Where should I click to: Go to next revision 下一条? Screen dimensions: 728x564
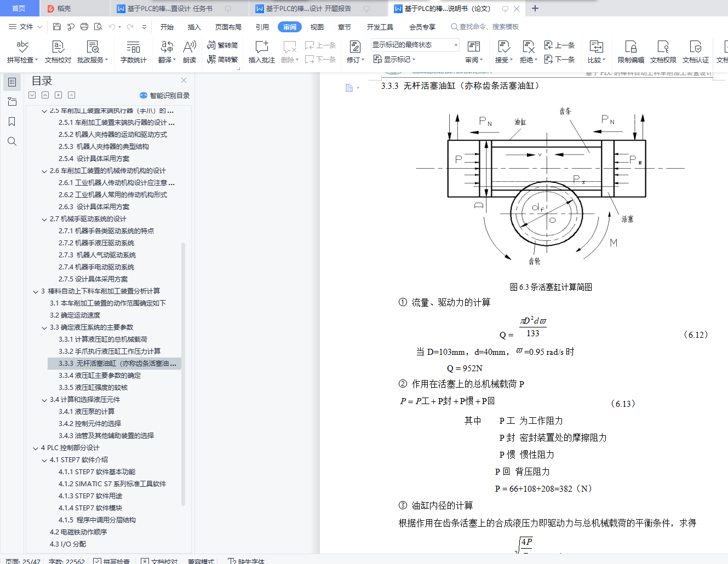[559, 59]
